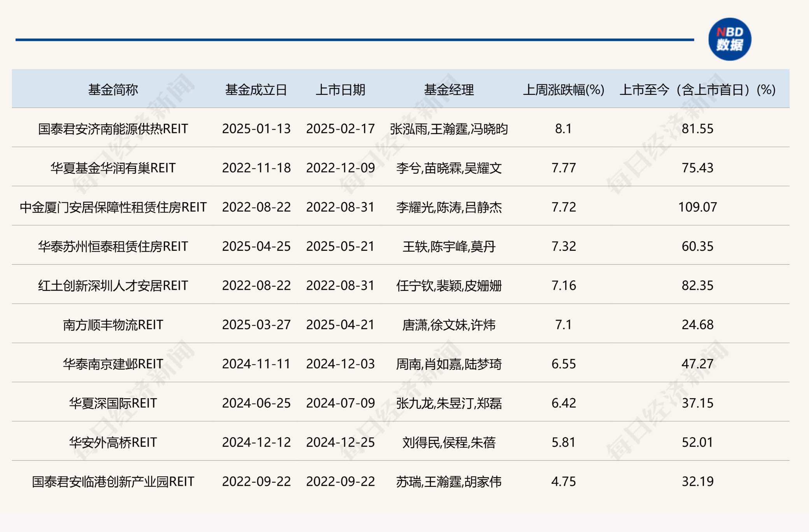Select listing date 2024-07-09

coord(340,403)
